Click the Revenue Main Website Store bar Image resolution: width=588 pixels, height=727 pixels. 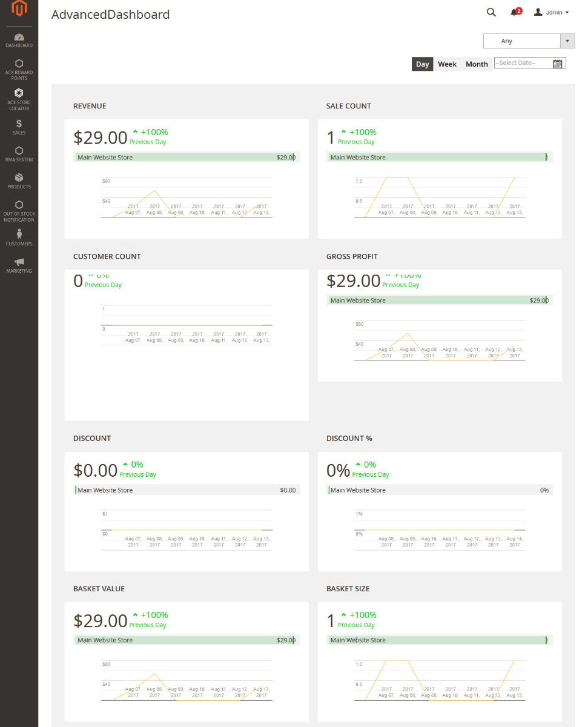click(x=187, y=158)
